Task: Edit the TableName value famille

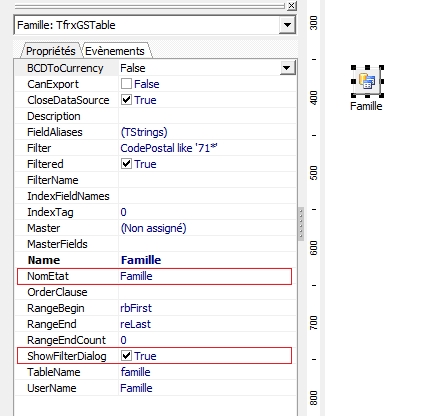Action: pyautogui.click(x=135, y=372)
